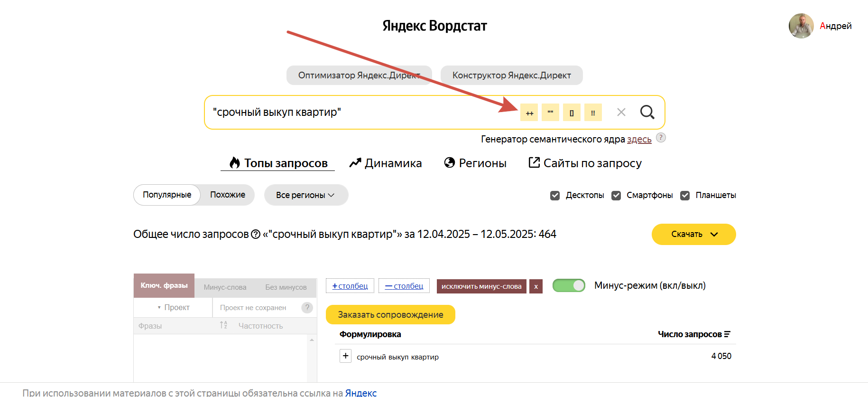This screenshot has height=397, width=868.
Task: Sort by Число запросов column icon
Action: click(x=727, y=334)
